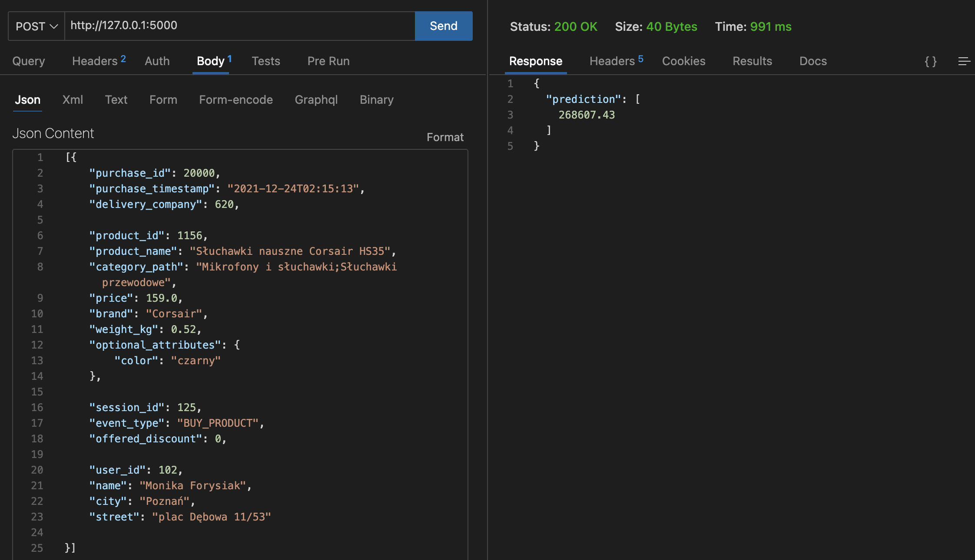Click the "event_type": "BUY_PRODUCT" line
Image resolution: width=975 pixels, height=560 pixels.
coord(176,423)
